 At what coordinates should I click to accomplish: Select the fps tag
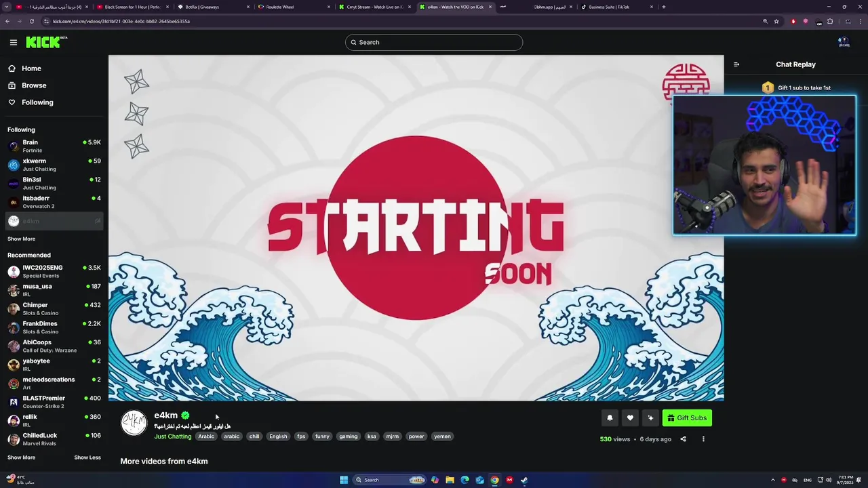point(301,436)
